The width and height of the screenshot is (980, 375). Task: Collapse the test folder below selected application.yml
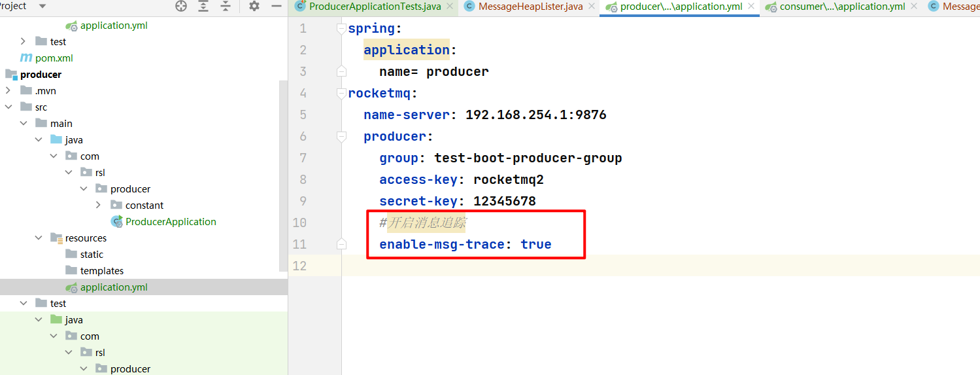tap(24, 303)
